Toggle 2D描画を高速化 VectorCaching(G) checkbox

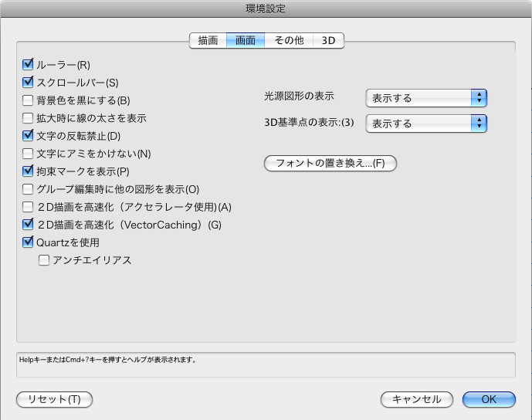pyautogui.click(x=29, y=225)
